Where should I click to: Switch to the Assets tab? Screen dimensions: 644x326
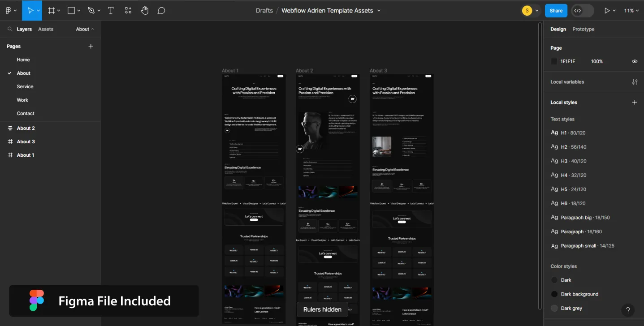[x=46, y=29]
